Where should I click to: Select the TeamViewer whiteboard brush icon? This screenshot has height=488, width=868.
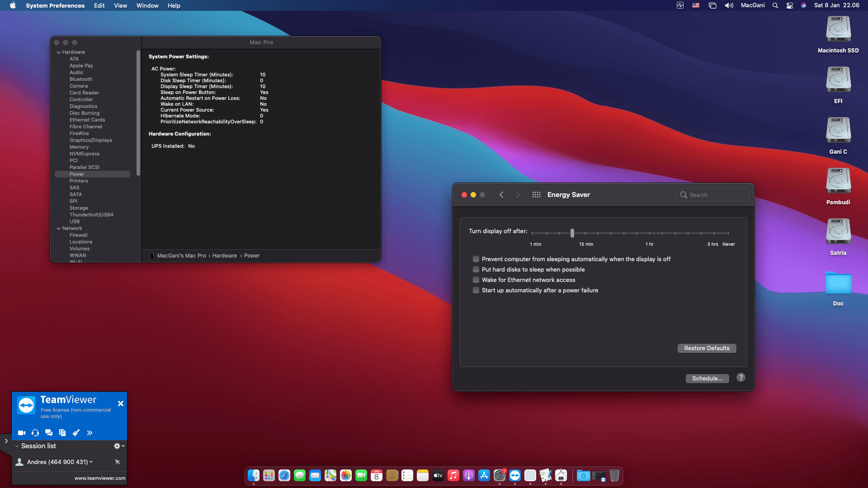75,432
